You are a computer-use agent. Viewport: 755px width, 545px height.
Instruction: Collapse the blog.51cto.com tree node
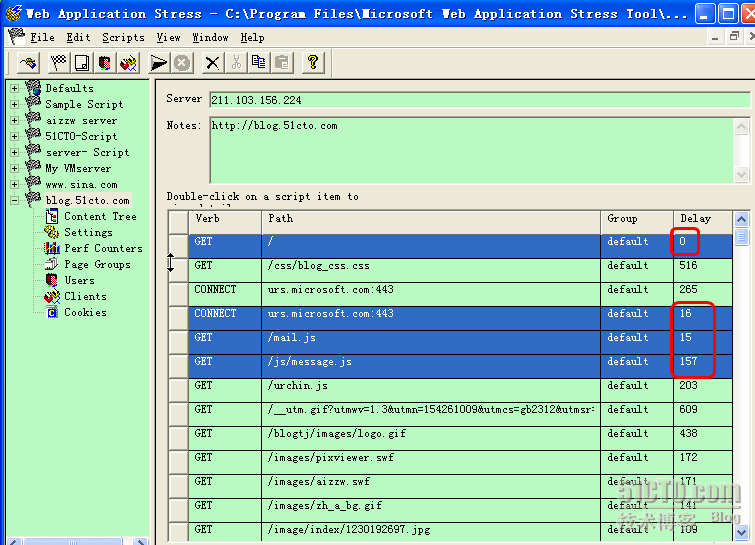coord(14,200)
